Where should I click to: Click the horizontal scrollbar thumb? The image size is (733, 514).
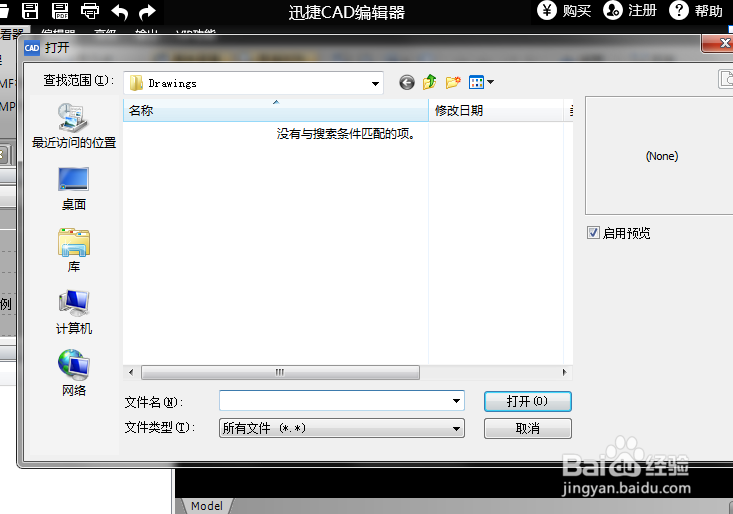click(280, 372)
